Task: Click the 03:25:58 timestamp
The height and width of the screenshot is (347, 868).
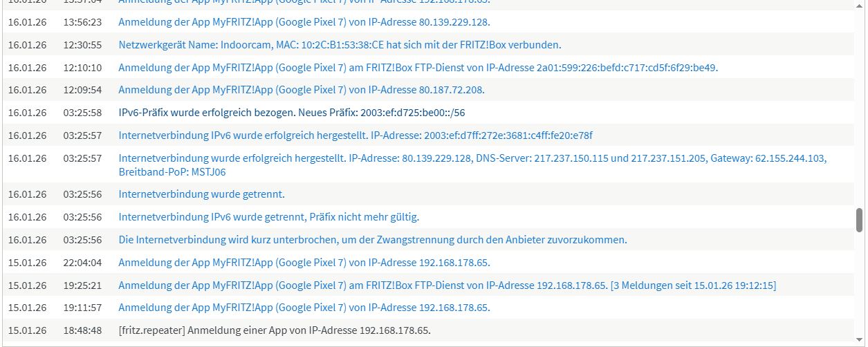Action: [82, 113]
